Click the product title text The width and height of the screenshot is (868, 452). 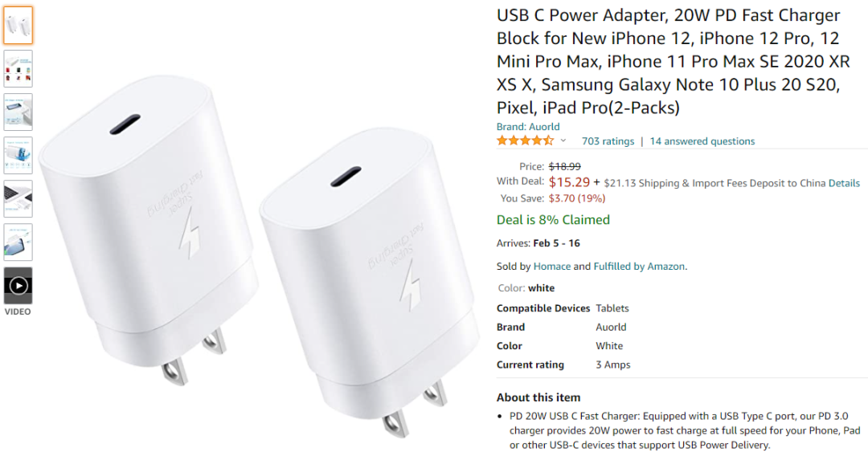[x=674, y=61]
